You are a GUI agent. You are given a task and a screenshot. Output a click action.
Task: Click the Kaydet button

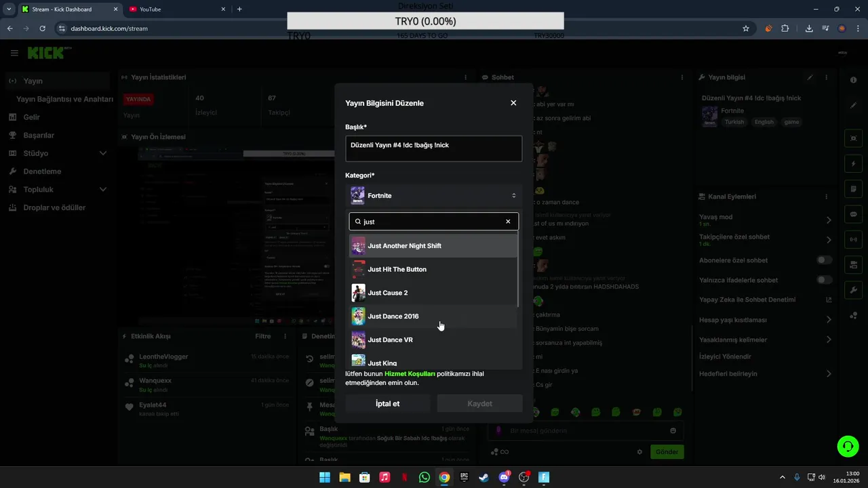[x=479, y=403]
